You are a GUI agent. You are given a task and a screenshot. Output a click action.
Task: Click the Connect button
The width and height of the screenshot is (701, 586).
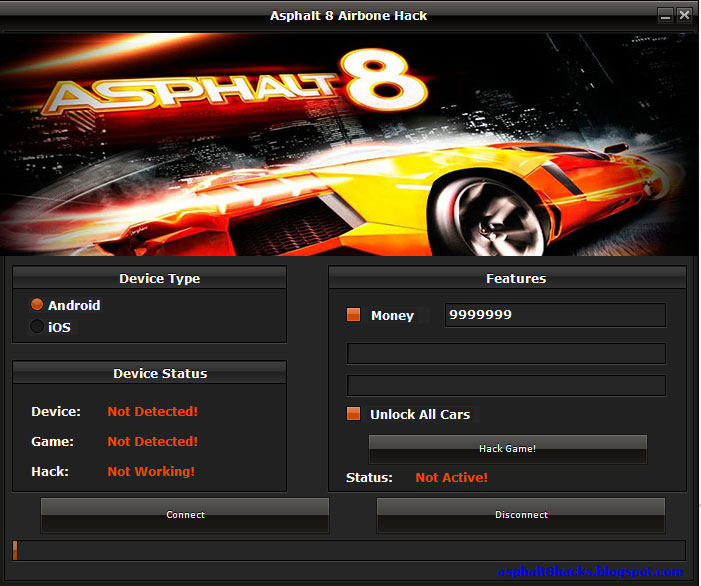185,515
